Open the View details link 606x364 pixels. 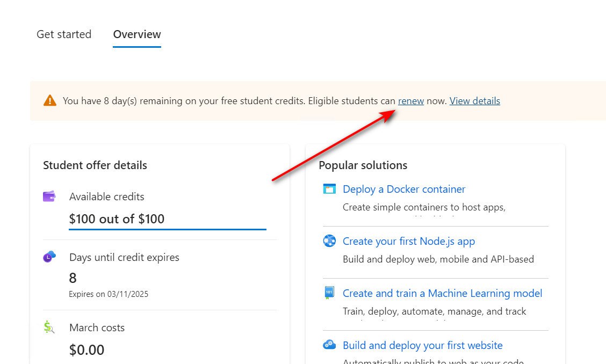point(475,101)
